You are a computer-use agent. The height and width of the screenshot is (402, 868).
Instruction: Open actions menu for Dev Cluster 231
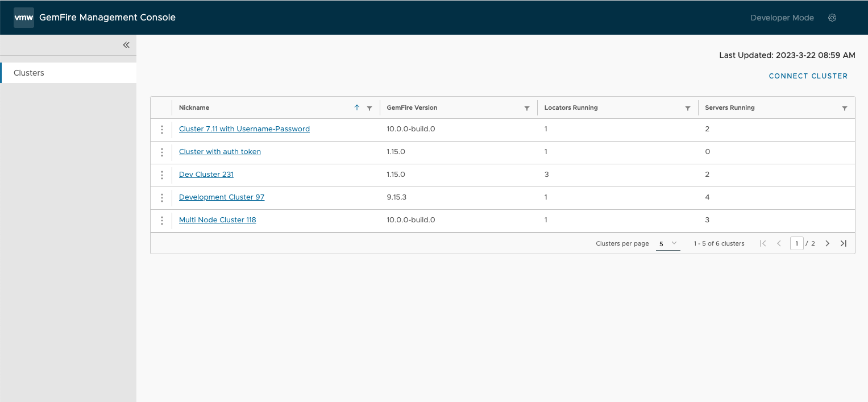pyautogui.click(x=162, y=175)
